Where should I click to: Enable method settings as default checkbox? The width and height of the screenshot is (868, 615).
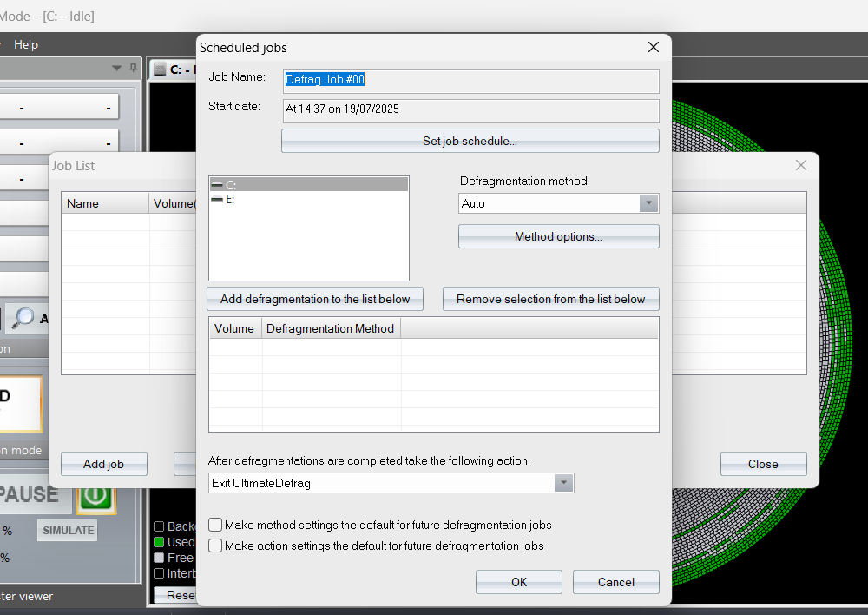215,525
